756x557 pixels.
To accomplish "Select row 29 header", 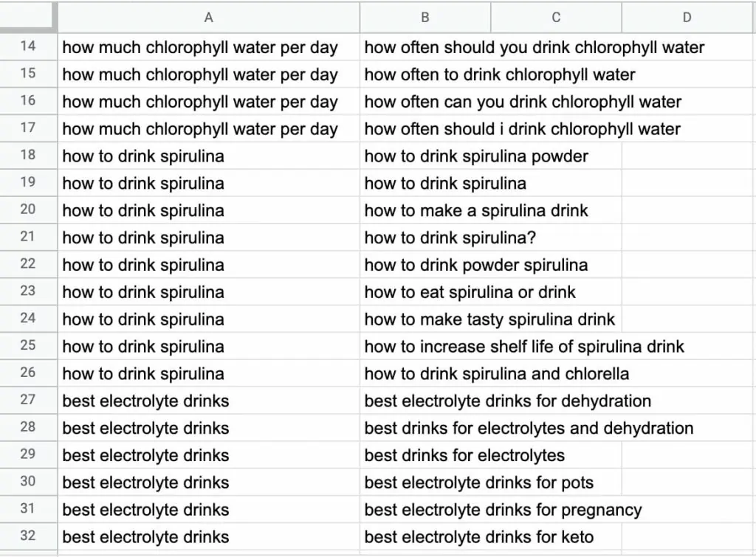I will 28,454.
